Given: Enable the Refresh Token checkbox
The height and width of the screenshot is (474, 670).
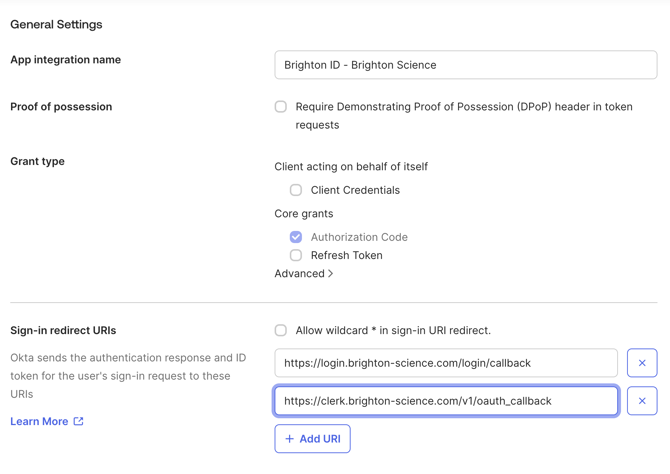Looking at the screenshot, I should [296, 255].
